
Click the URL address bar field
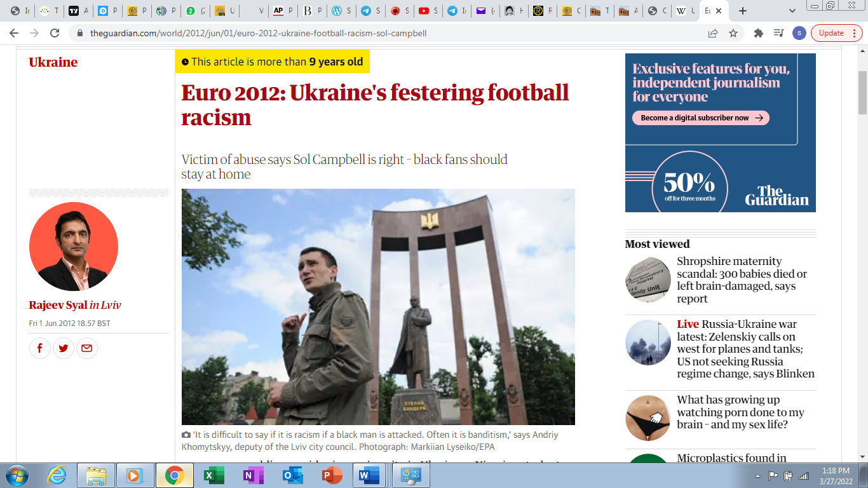click(x=381, y=33)
